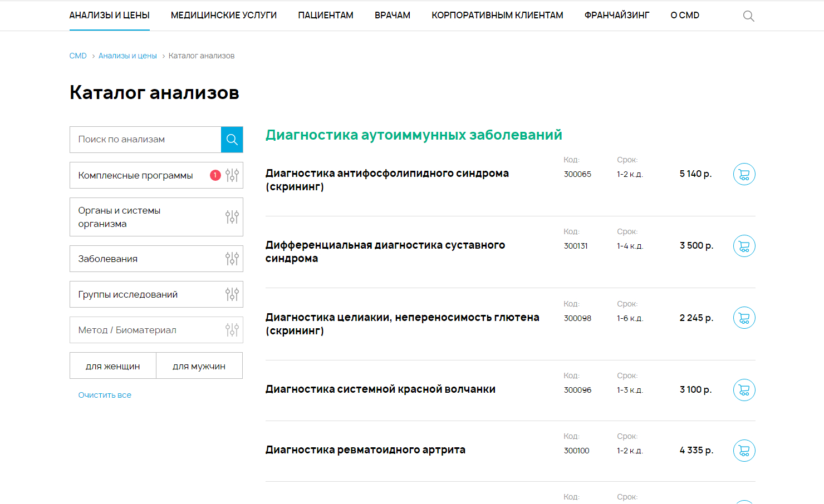The image size is (824, 504).
Task: Open 'Диагностика системной красной волчанки' title
Action: (380, 389)
